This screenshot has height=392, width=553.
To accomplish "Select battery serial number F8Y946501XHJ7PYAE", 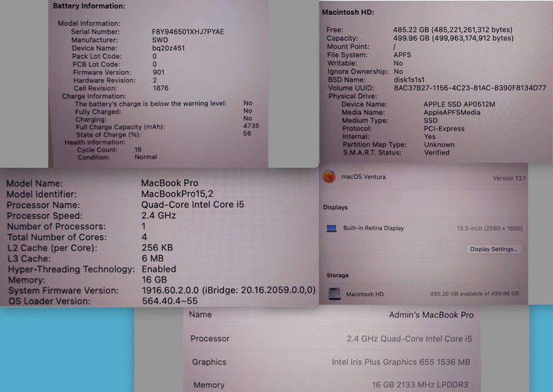I will coord(188,32).
